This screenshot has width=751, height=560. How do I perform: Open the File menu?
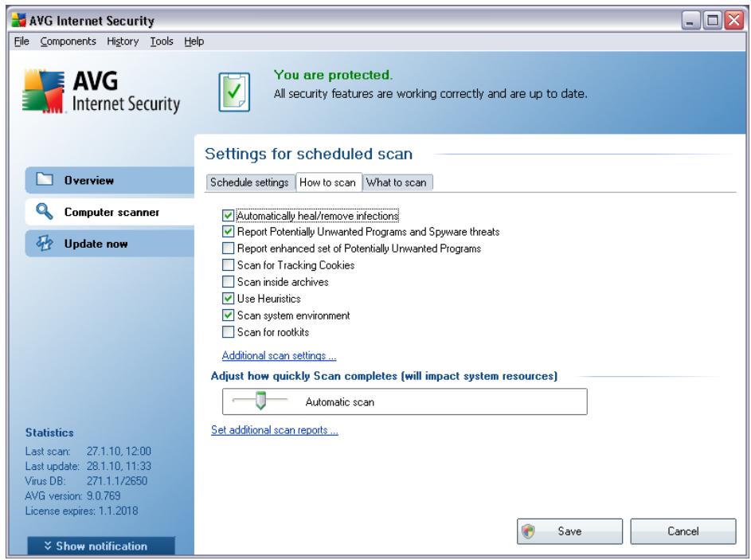click(x=22, y=41)
